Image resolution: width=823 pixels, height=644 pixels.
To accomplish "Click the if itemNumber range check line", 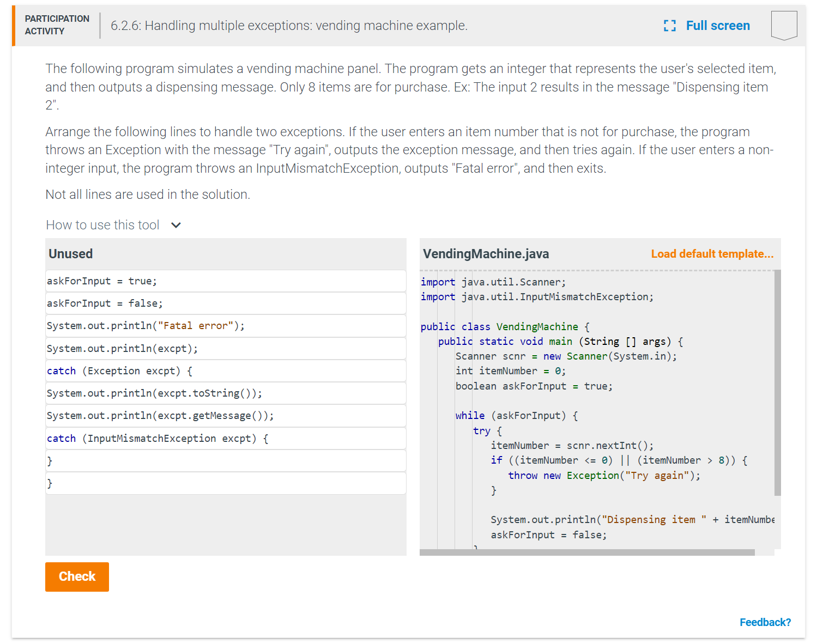I will coord(619,460).
